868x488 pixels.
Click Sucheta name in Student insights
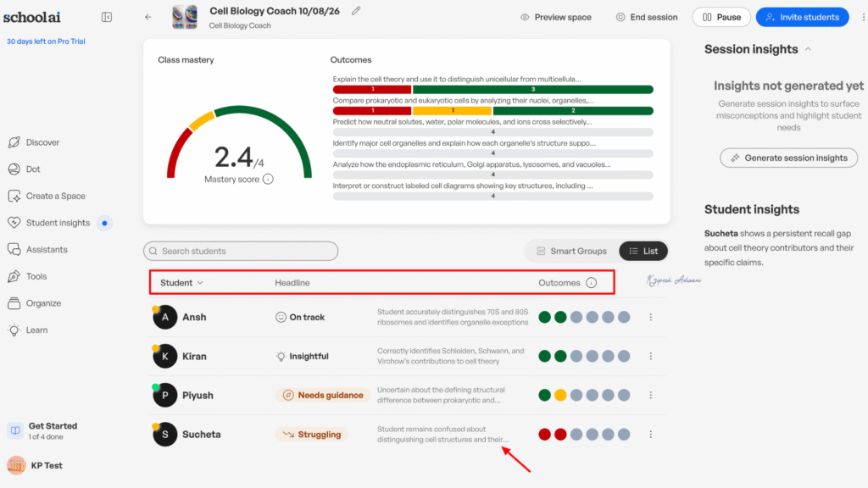[x=721, y=234]
